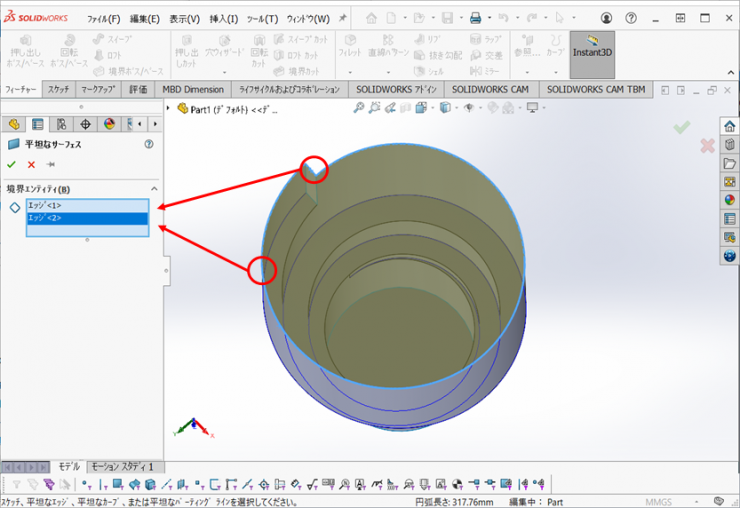Click the help icon in the PropertyManager header
The height and width of the screenshot is (508, 740).
tap(149, 144)
